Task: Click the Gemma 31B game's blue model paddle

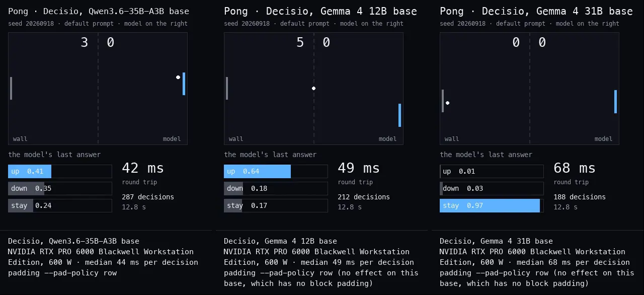Action: (x=615, y=102)
